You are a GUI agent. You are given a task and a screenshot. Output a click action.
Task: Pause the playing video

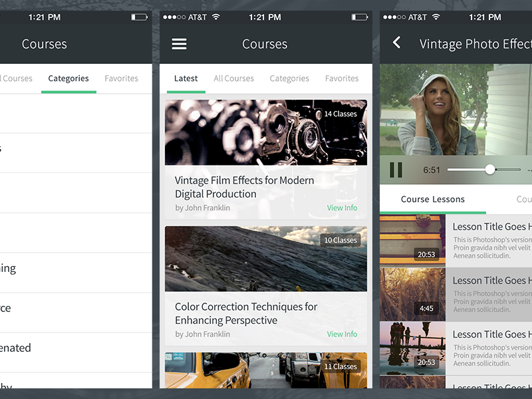[396, 170]
